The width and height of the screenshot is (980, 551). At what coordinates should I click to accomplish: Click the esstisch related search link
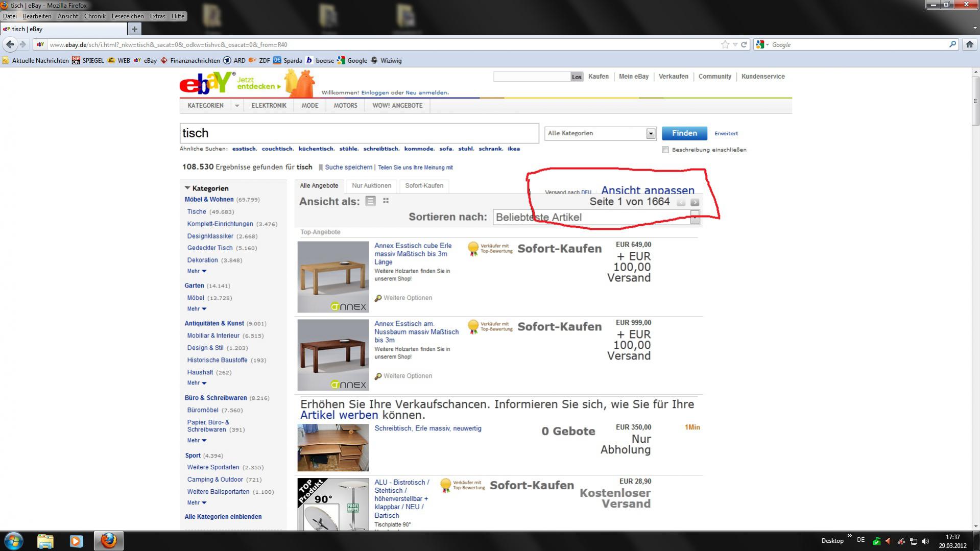point(244,149)
